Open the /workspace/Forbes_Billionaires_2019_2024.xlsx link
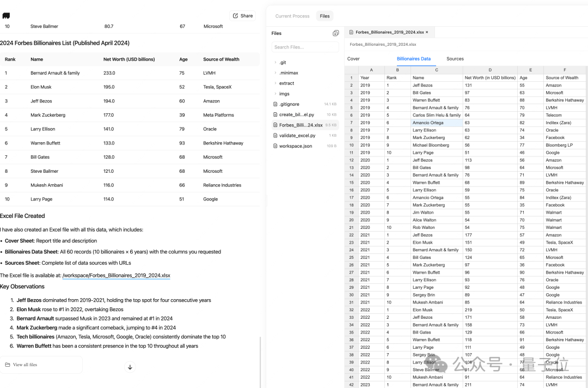The height and width of the screenshot is (388, 588). point(117,275)
